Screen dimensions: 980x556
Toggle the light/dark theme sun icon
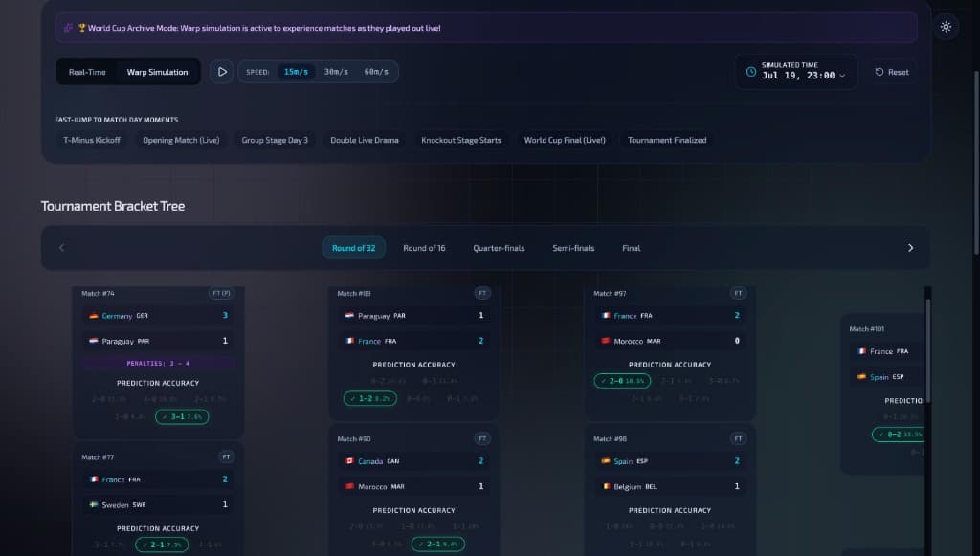[946, 27]
